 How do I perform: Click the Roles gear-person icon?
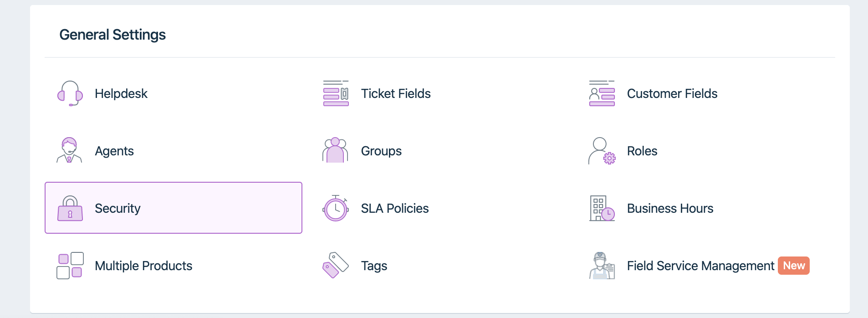click(602, 151)
